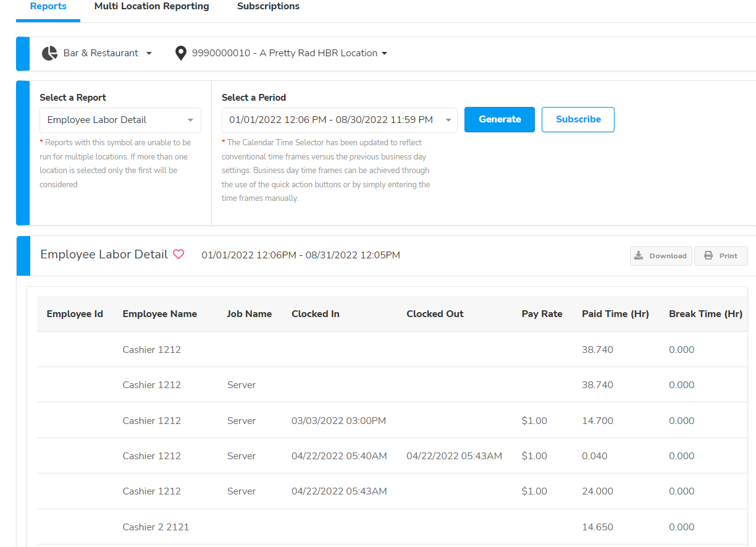Click the location pin icon
756x547 pixels.
[x=180, y=53]
